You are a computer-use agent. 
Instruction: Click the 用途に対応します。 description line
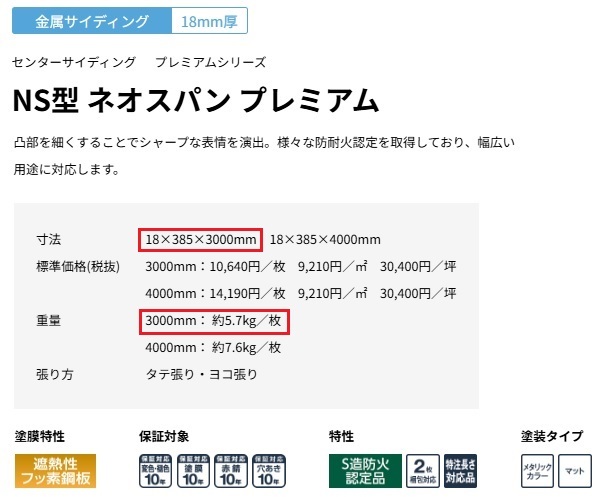(x=67, y=170)
